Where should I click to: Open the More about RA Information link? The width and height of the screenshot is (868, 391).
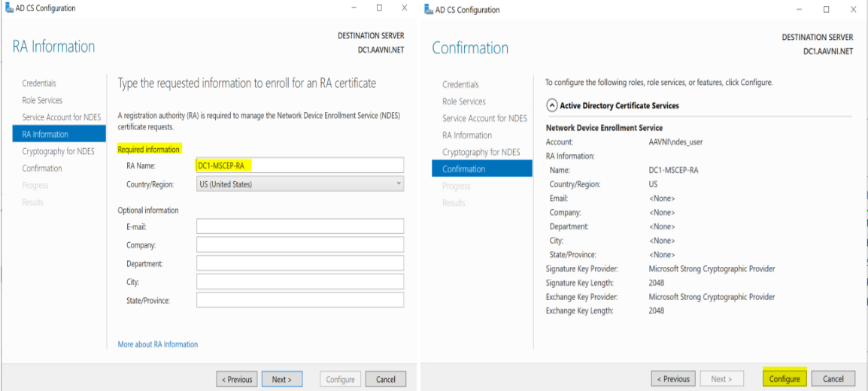coord(157,344)
